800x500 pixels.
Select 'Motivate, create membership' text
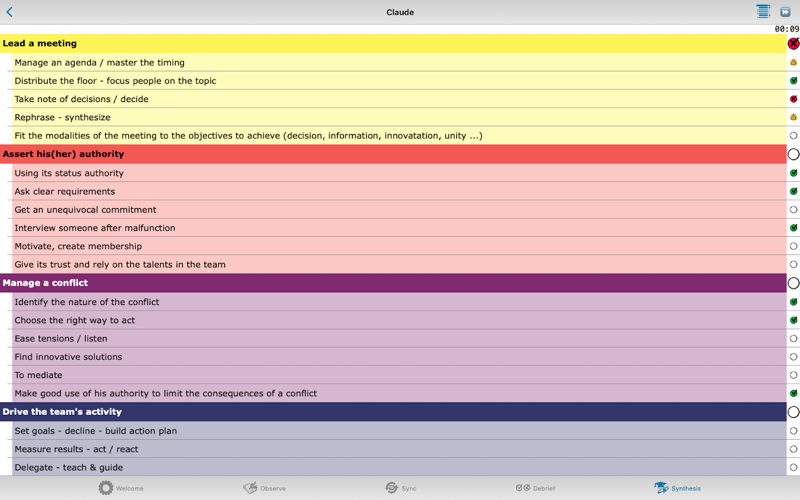coord(78,246)
